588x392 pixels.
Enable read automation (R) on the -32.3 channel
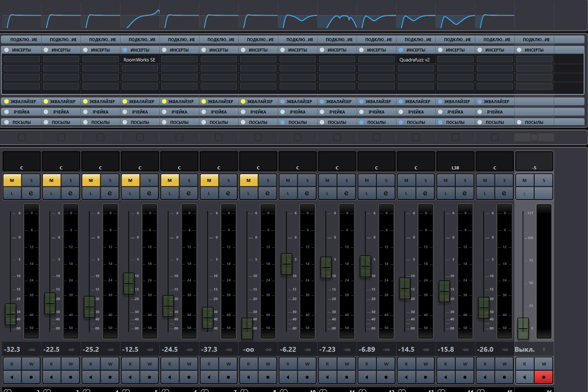[x=12, y=364]
